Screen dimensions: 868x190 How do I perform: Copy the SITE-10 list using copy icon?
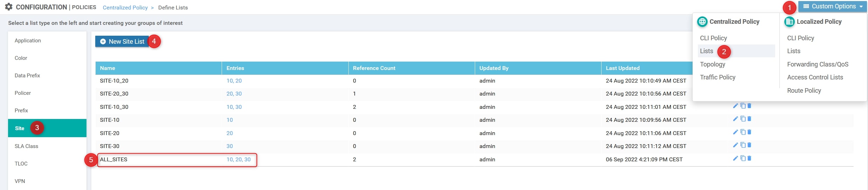pos(743,119)
